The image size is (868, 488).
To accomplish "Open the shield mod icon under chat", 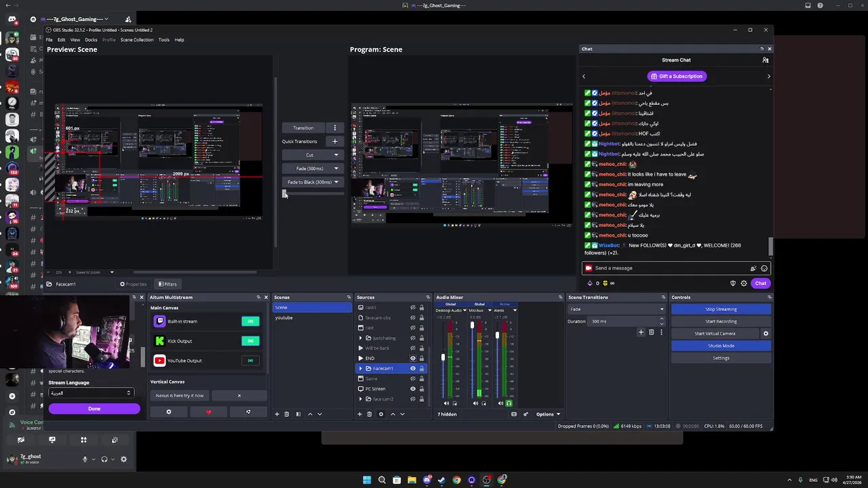I will (733, 283).
